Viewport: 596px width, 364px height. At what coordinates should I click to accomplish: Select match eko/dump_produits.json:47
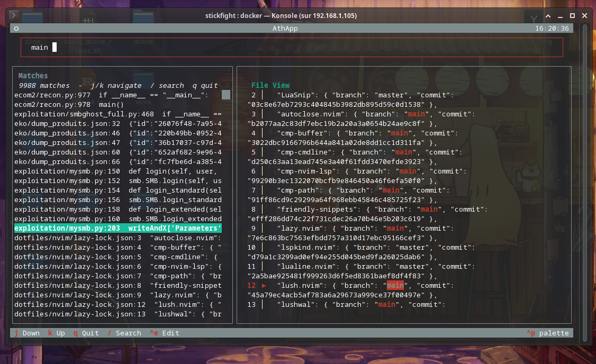(118, 142)
